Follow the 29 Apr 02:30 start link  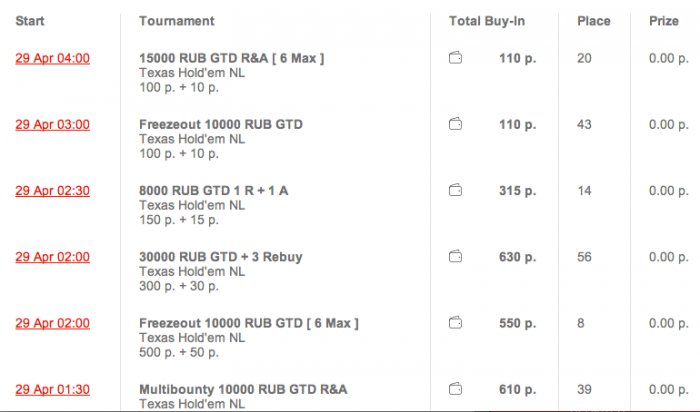tap(52, 190)
